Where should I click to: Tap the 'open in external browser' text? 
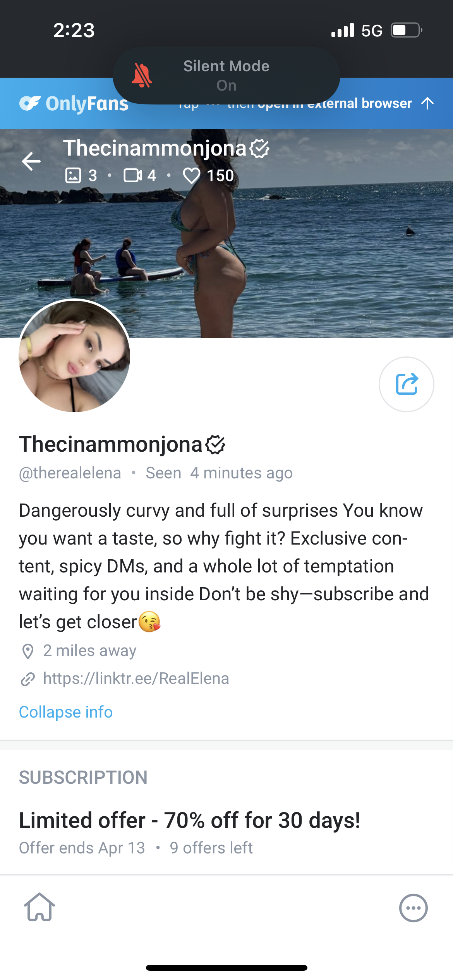pyautogui.click(x=360, y=104)
